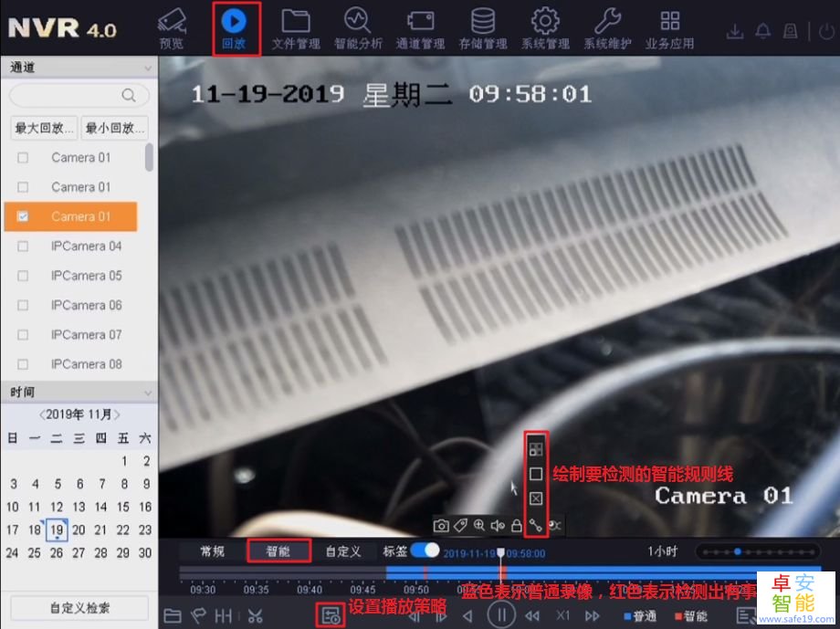
Task: Check the IPCamera 04 checkbox
Action: [23, 246]
